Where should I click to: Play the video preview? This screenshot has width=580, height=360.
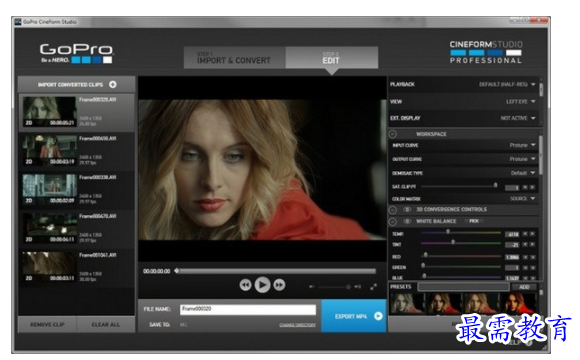click(x=262, y=285)
